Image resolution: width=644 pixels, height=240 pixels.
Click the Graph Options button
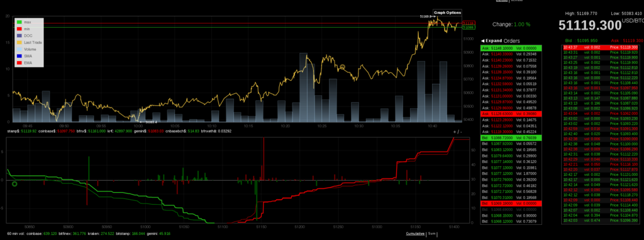(x=447, y=13)
